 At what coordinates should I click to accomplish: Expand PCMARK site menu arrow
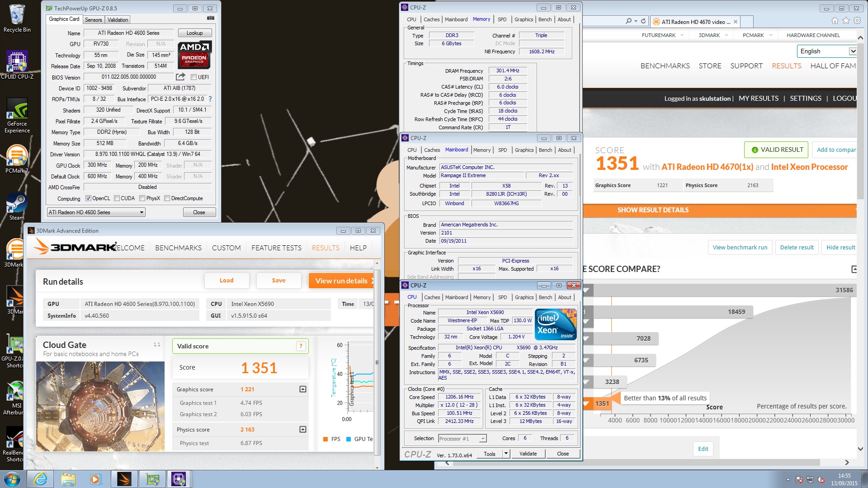point(770,35)
